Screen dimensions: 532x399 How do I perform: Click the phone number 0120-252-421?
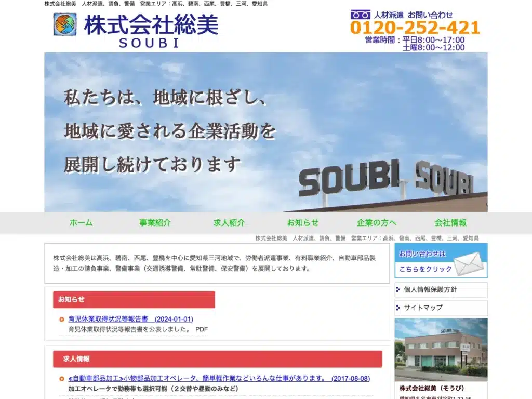pyautogui.click(x=415, y=28)
